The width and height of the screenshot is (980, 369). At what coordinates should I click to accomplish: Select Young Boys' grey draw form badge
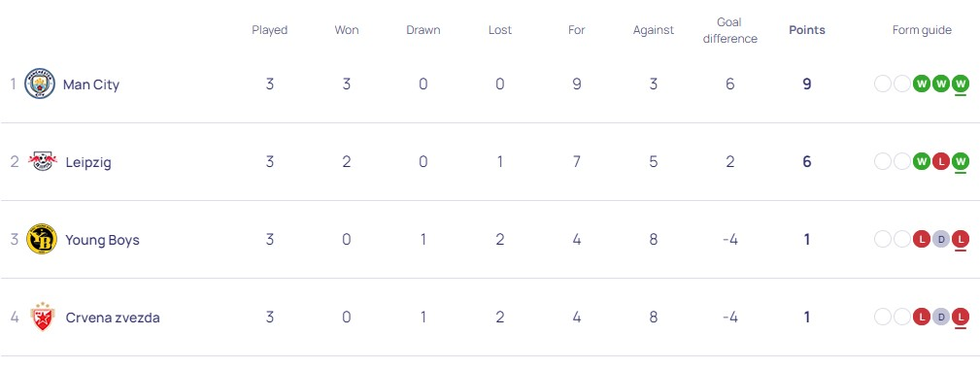941,239
